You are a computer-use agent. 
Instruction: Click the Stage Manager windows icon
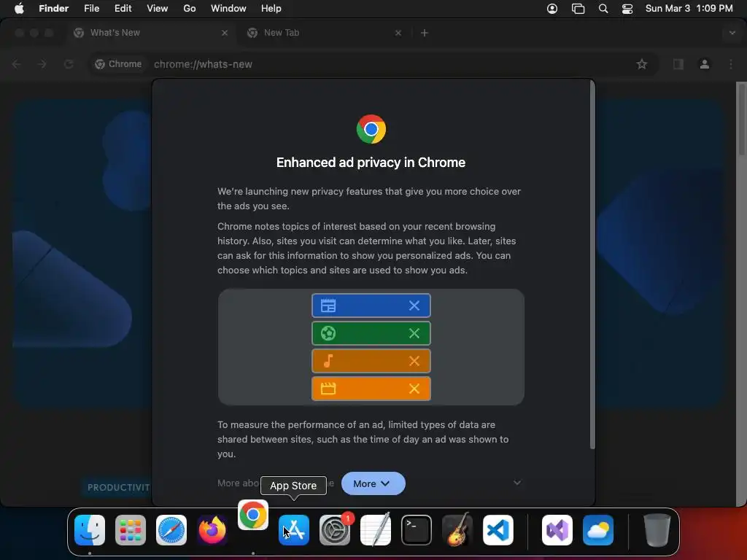pyautogui.click(x=578, y=9)
